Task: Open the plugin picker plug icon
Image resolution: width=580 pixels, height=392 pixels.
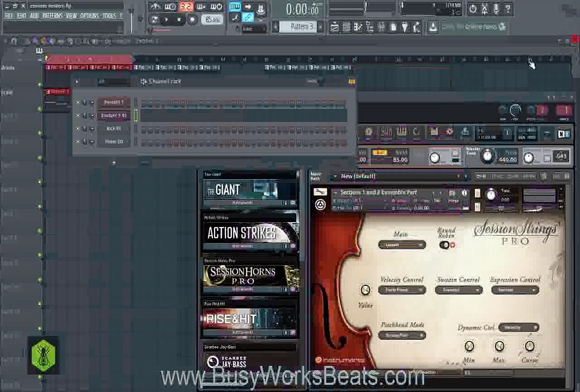Action: click(405, 27)
